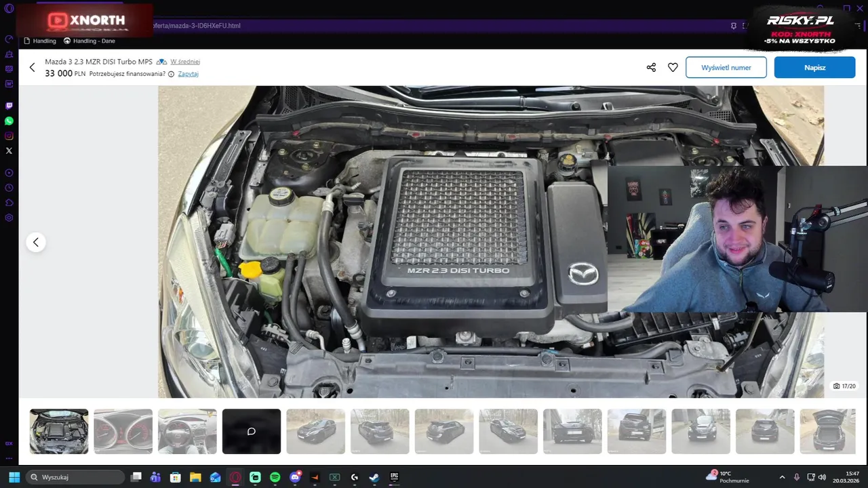Viewport: 868px width, 488px height.
Task: Open Logitech G HUB from the taskbar
Action: [x=355, y=477]
